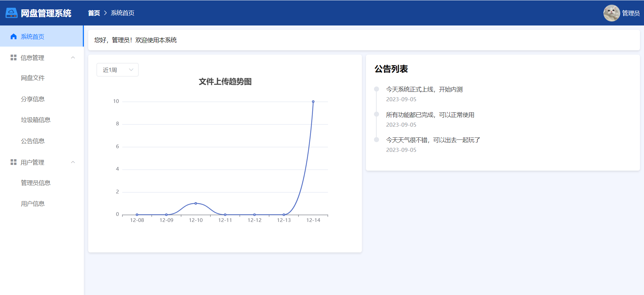Click the date under 今天天气很不错 announcement

pos(401,150)
